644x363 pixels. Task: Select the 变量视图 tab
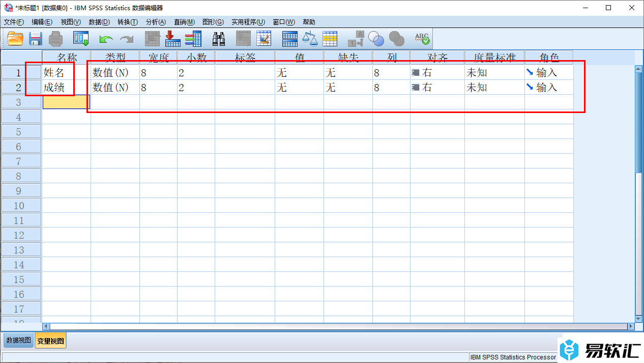click(x=50, y=341)
